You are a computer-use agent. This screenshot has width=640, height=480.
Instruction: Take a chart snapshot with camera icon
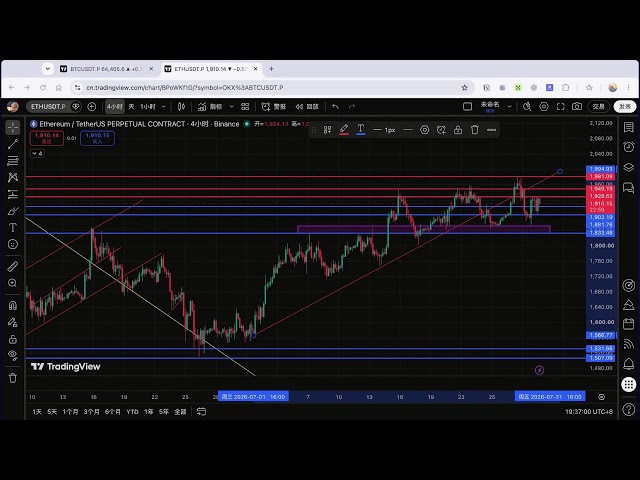(577, 107)
